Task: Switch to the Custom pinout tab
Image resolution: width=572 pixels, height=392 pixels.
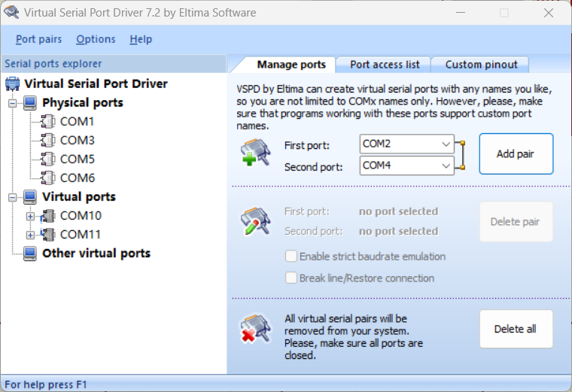Action: (x=481, y=65)
